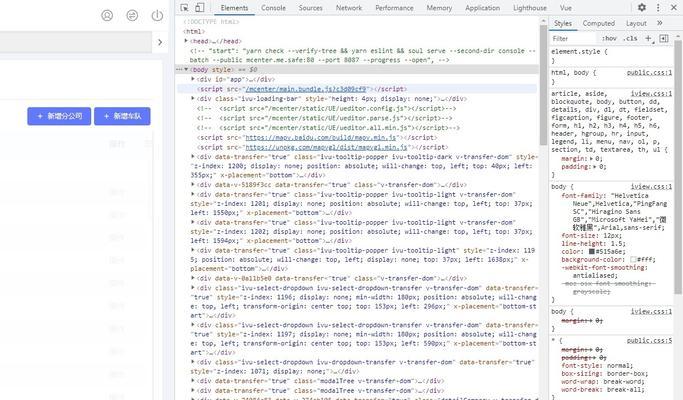The width and height of the screenshot is (683, 400).
Task: Expand the ivu-loading-bar div node
Action: point(193,99)
